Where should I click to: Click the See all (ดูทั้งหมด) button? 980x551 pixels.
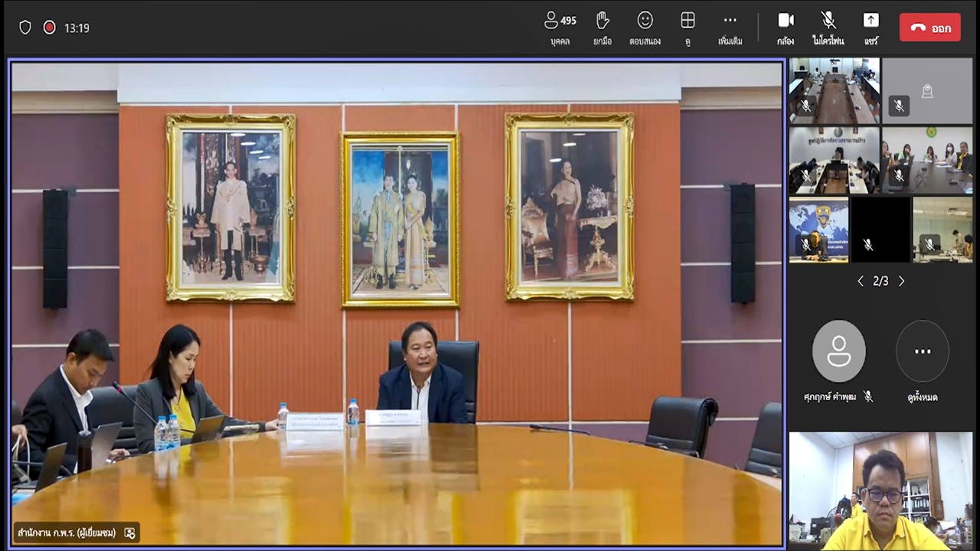pyautogui.click(x=923, y=351)
